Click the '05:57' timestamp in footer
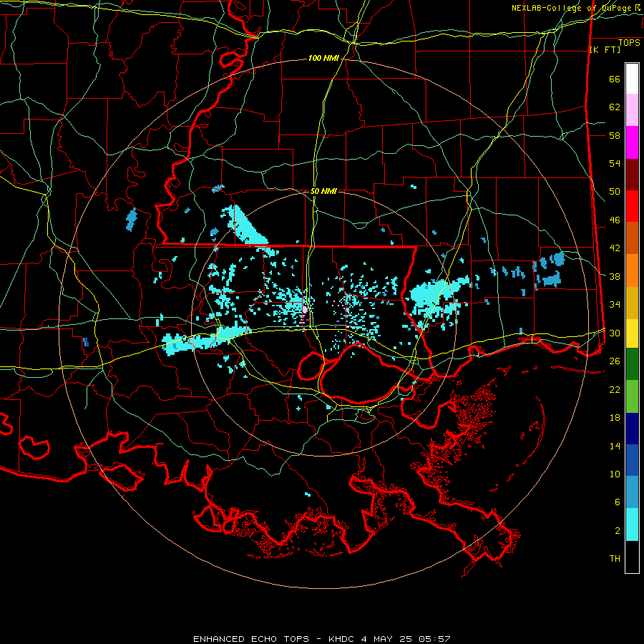 point(434,639)
